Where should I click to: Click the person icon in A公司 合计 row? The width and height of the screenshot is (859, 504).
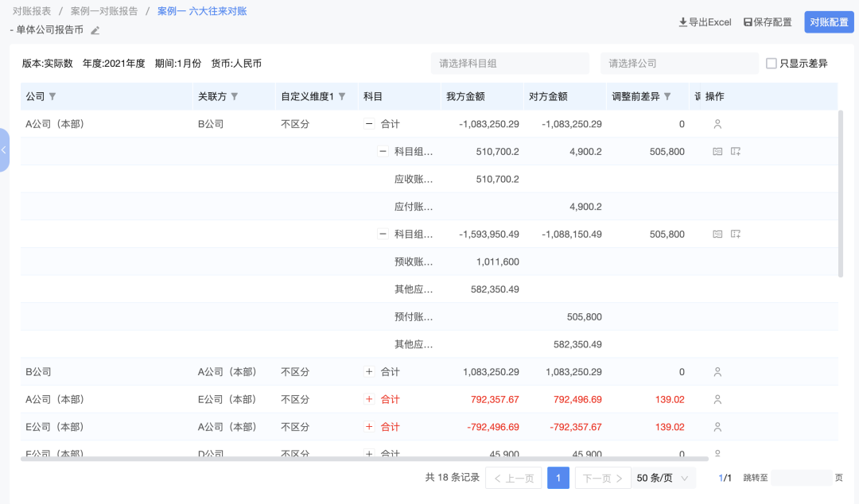pos(717,123)
